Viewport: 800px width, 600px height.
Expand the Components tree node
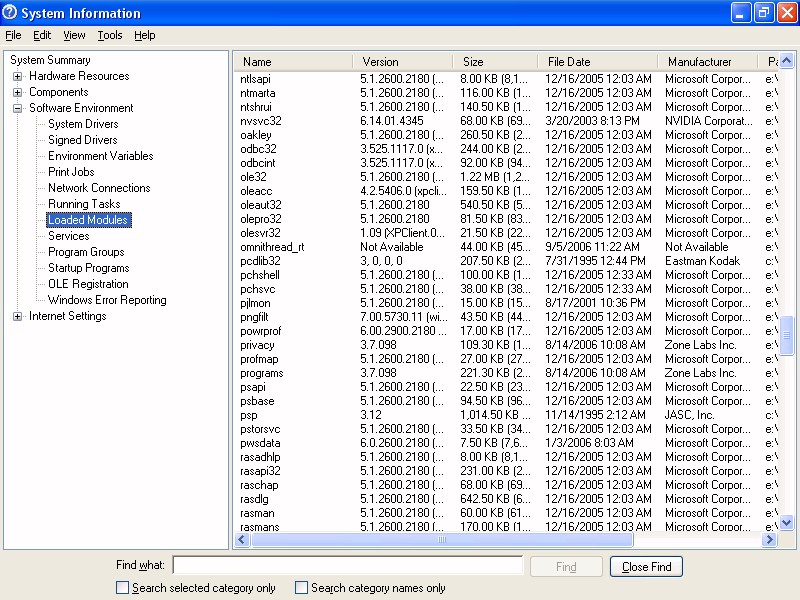click(x=17, y=92)
